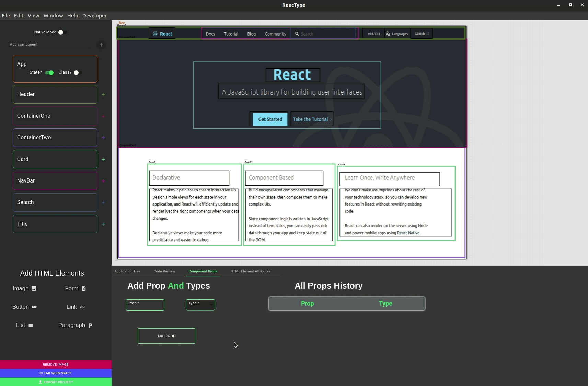Switch to HTML Element Attributes tab

point(251,271)
